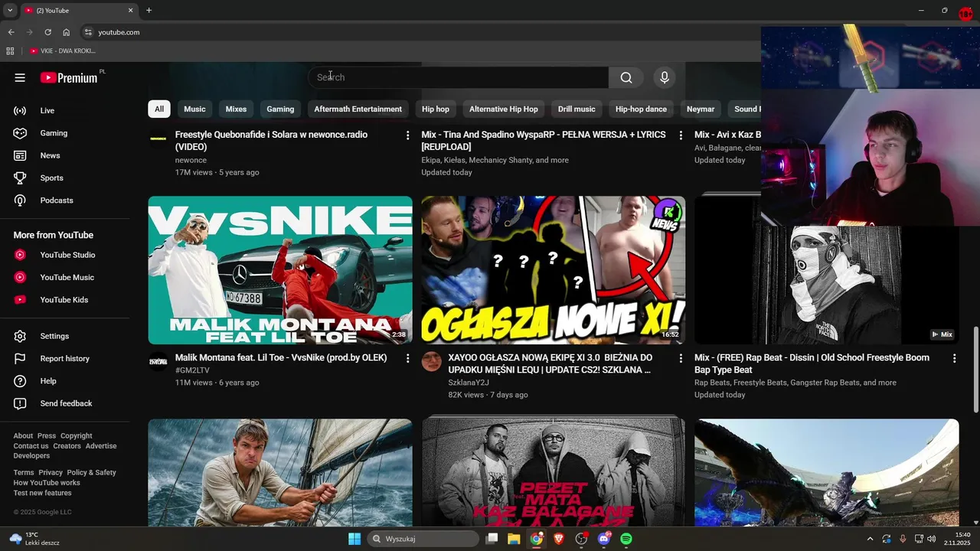Select the Drill music chip
The height and width of the screenshot is (551, 980).
[x=577, y=109]
